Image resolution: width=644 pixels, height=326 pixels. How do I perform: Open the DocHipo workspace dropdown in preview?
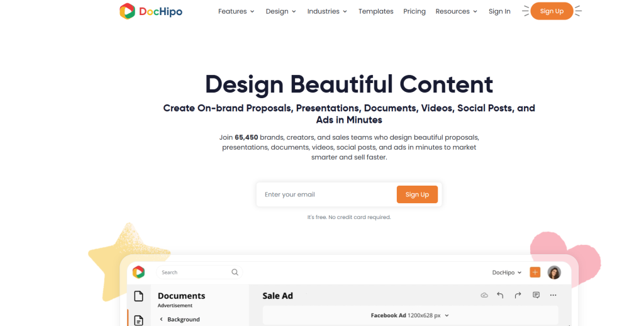pyautogui.click(x=507, y=273)
